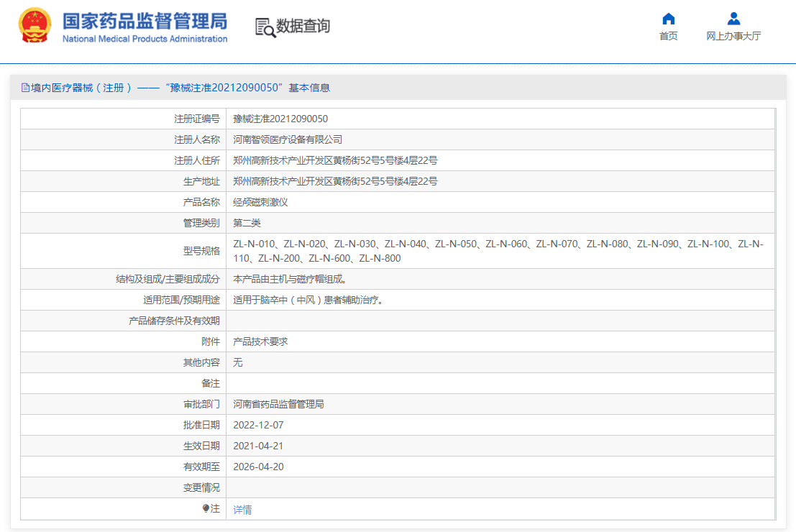Click the 生产地址 label
Screen dimensions: 796x532
201,181
